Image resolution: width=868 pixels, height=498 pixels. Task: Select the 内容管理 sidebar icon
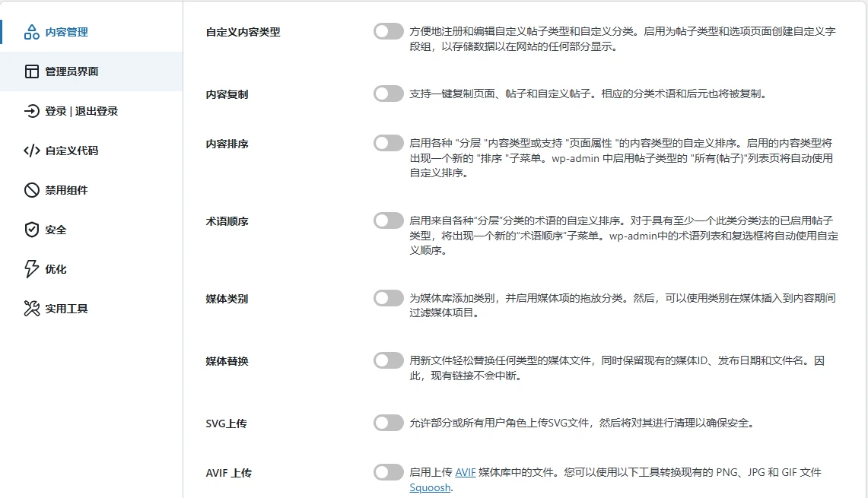click(x=31, y=31)
